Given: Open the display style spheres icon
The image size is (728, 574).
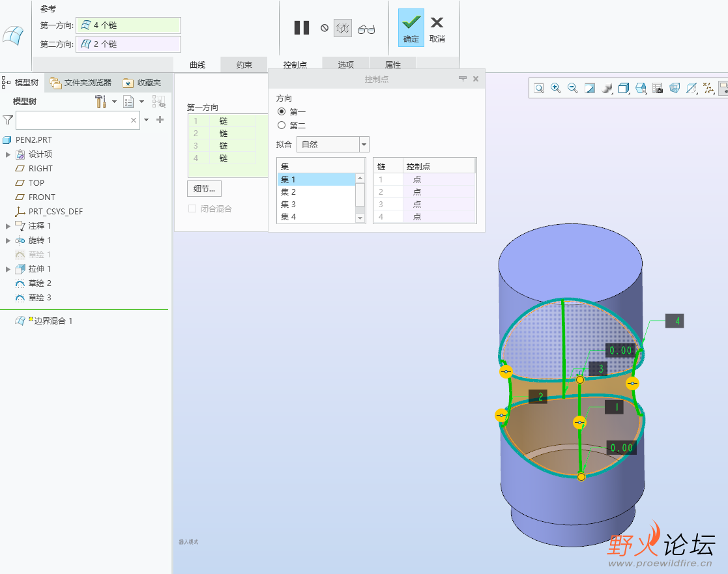Looking at the screenshot, I should pos(607,88).
